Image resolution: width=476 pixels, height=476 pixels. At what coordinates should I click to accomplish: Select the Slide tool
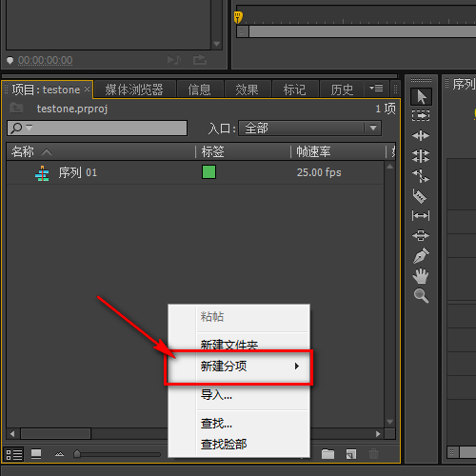pos(421,236)
